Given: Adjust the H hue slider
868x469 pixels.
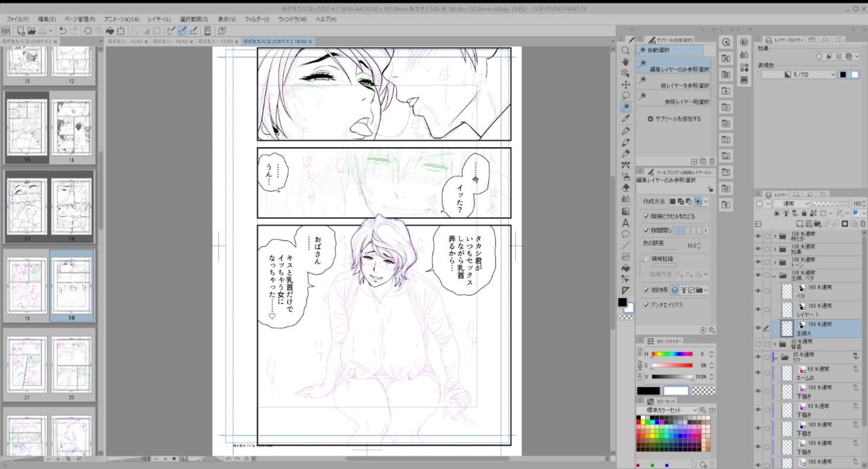Looking at the screenshot, I should 673,354.
